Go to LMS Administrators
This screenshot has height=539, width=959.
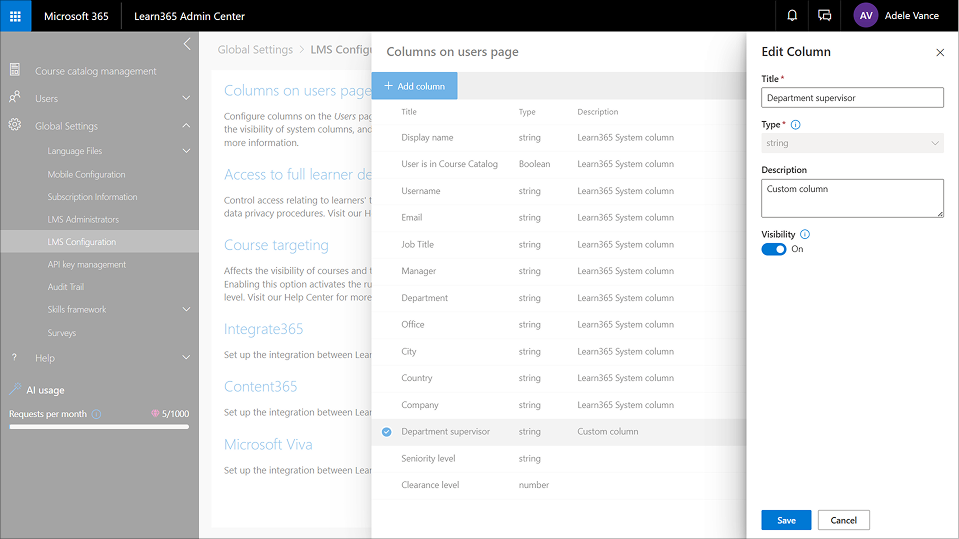pyautogui.click(x=83, y=220)
